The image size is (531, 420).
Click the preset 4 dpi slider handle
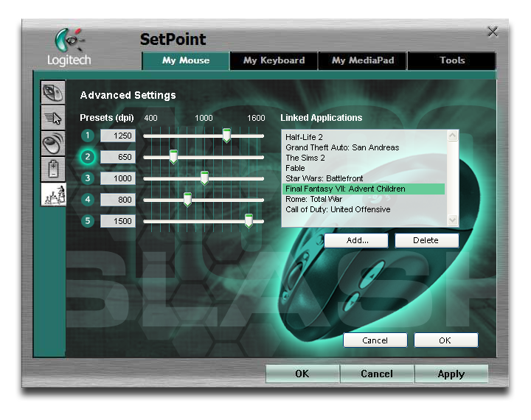(x=187, y=199)
